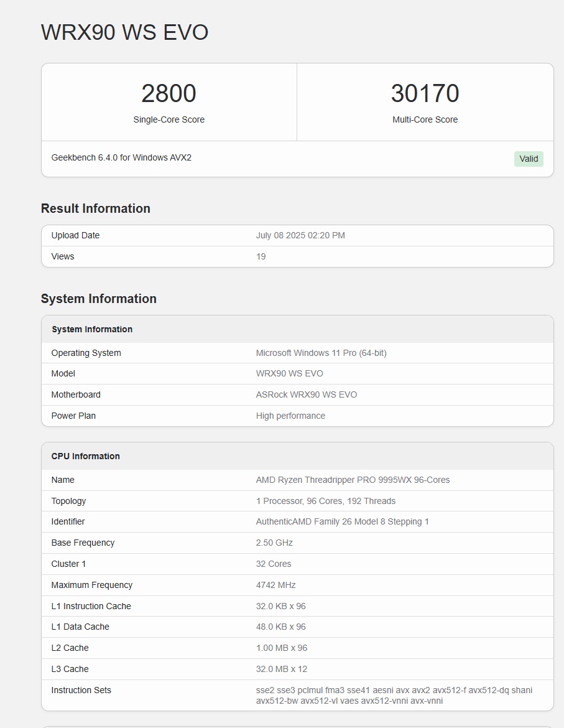
Task: Click the Motherboard row label
Action: click(x=76, y=394)
